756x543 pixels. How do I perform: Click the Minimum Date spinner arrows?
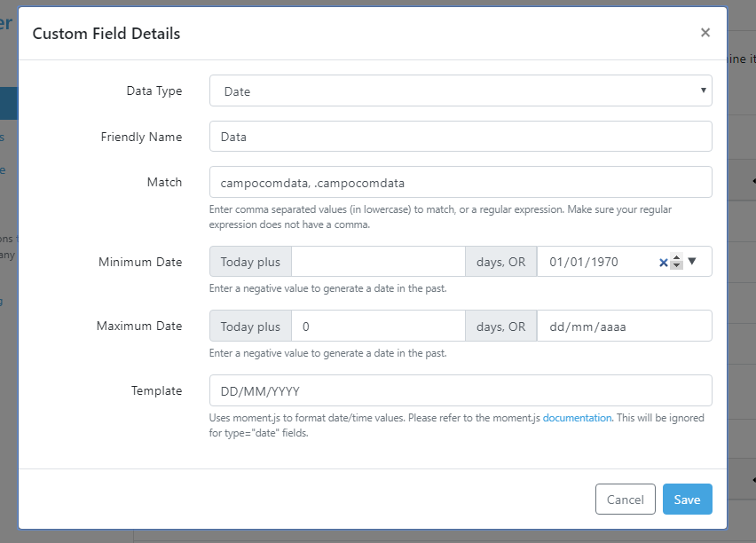(x=676, y=262)
